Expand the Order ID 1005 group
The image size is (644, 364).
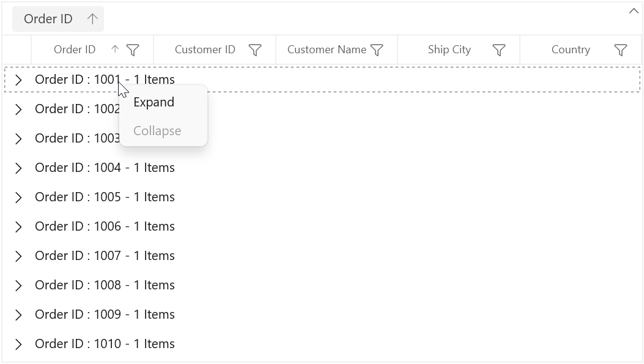[18, 197]
